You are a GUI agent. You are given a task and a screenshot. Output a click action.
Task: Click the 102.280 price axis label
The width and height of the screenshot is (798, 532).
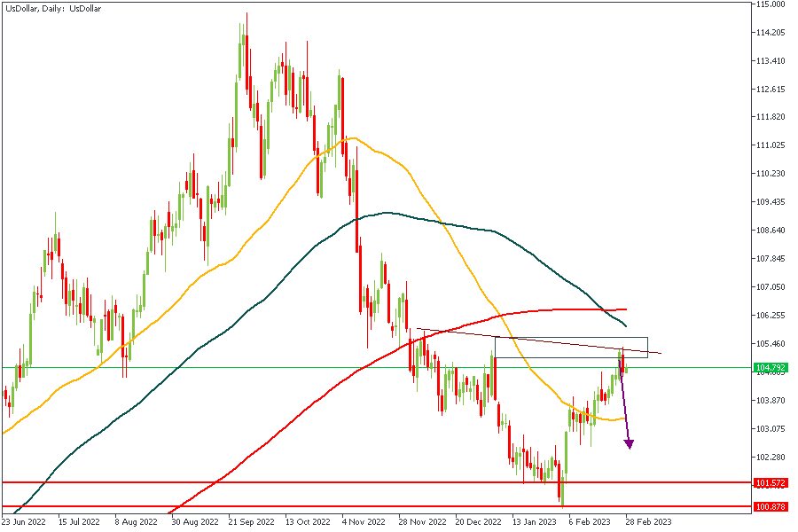click(x=769, y=457)
